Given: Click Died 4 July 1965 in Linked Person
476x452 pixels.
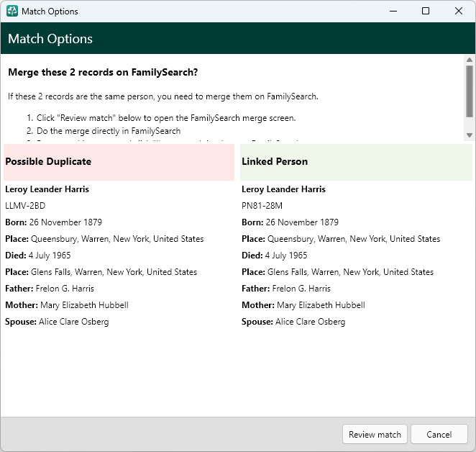Looking at the screenshot, I should pyautogui.click(x=275, y=256).
